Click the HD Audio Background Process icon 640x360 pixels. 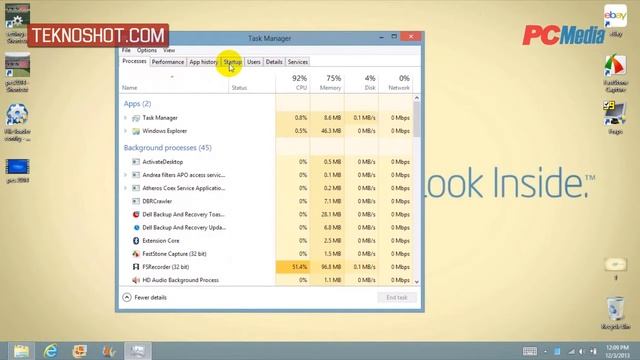[x=136, y=280]
